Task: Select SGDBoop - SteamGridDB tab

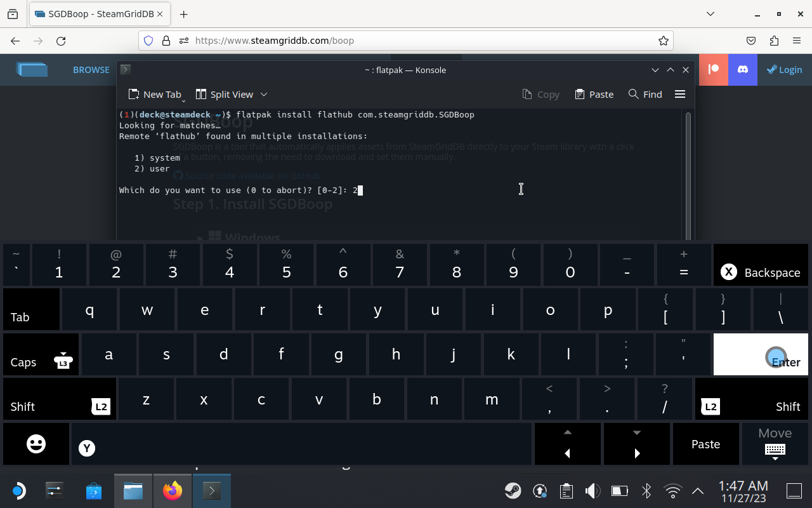Action: [100, 14]
